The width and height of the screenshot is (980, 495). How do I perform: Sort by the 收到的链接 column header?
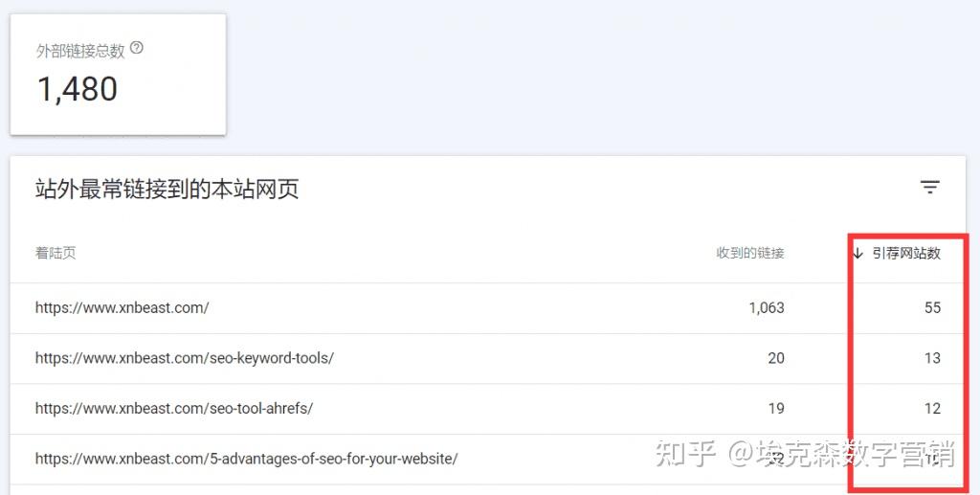pyautogui.click(x=750, y=253)
